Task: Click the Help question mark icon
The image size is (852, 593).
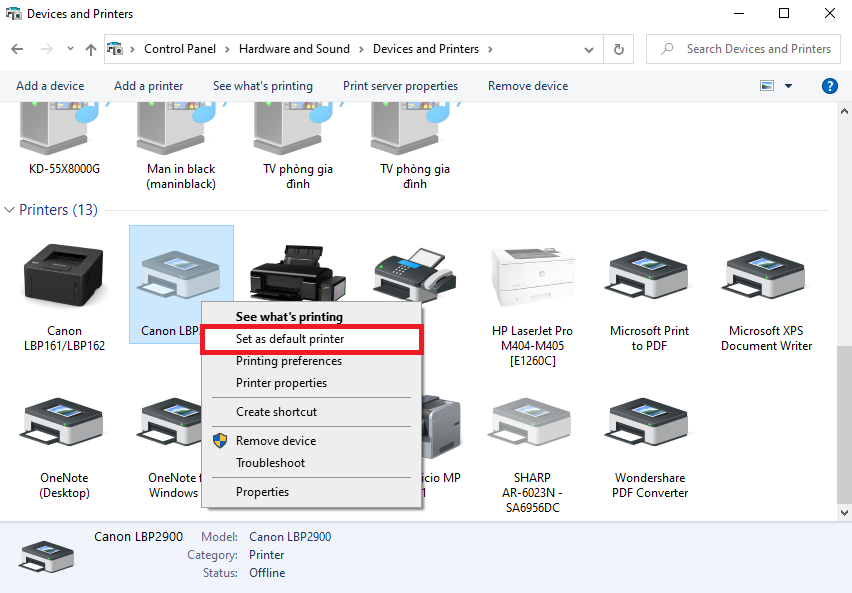Action: 829,86
